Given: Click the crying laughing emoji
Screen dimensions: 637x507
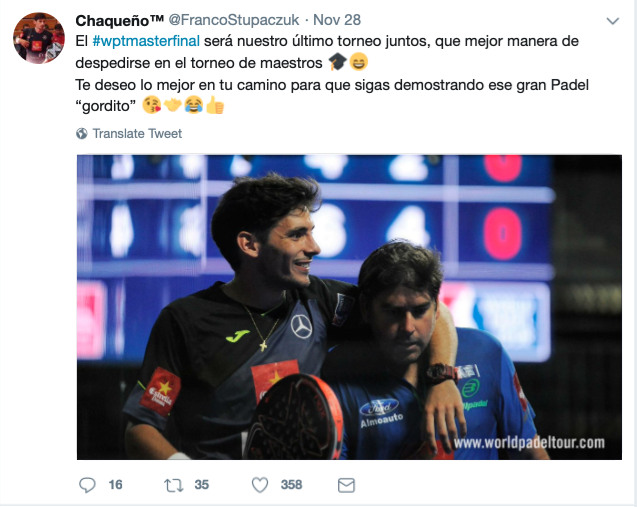Looking at the screenshot, I should pyautogui.click(x=194, y=106).
